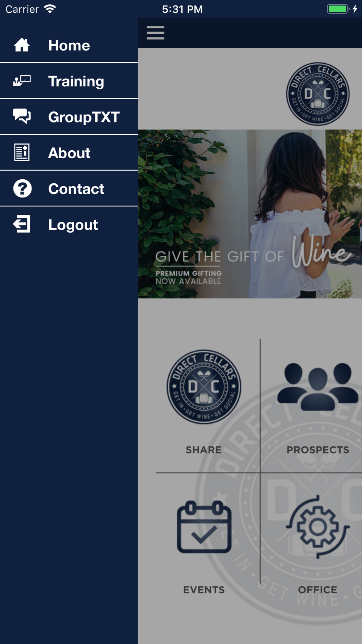
Task: Open GroupTXT from the side menu
Action: 69,117
